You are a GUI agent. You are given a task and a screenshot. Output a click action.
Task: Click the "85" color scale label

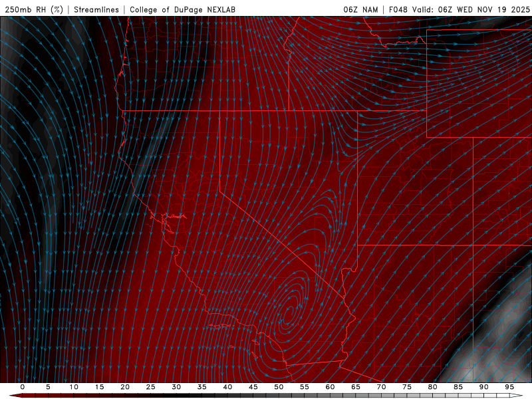pos(458,387)
